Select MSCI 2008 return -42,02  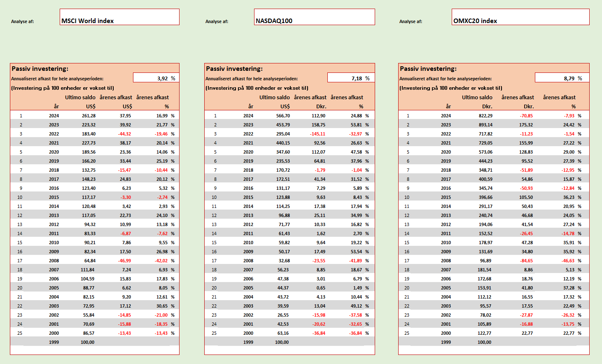tap(161, 261)
